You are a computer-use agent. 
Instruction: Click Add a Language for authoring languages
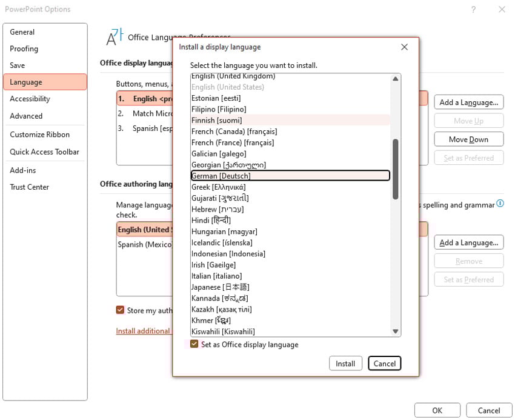[x=468, y=242]
